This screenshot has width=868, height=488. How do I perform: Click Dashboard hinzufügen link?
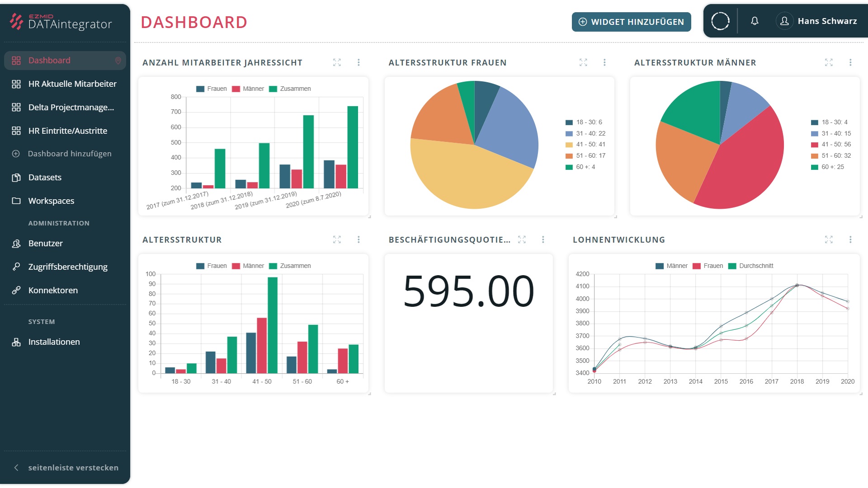pyautogui.click(x=70, y=154)
